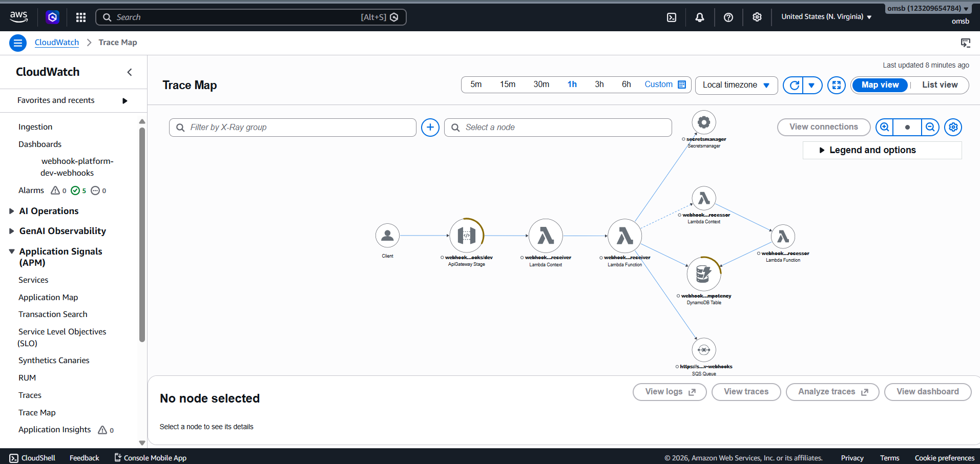Screen dimensions: 980x464
Task: Select the secretsmanager node
Action: click(x=704, y=122)
